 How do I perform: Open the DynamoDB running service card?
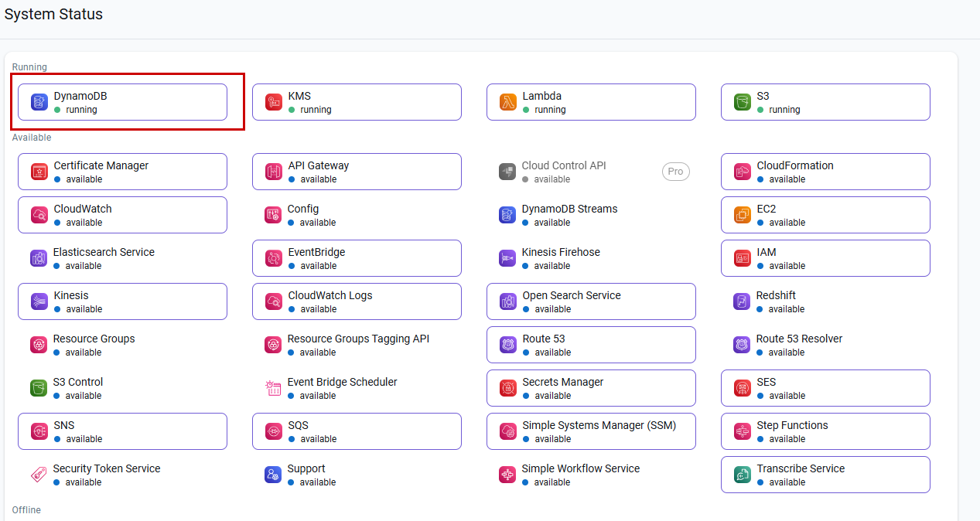(122, 102)
